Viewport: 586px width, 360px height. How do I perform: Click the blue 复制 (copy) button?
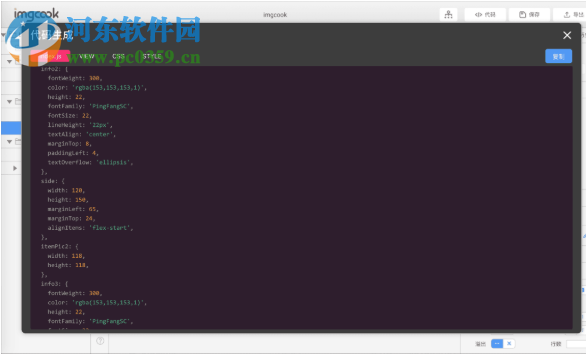[x=558, y=56]
